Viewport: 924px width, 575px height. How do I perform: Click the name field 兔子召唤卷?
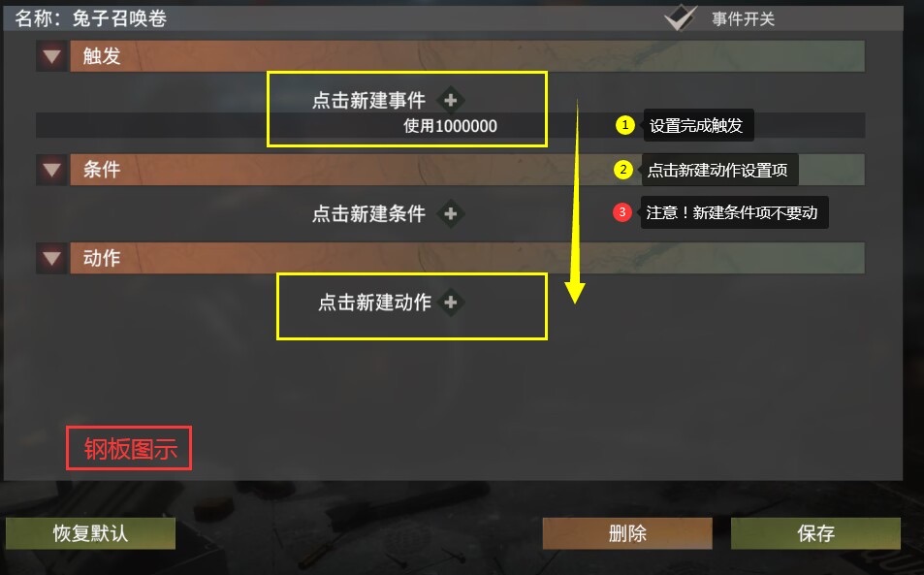119,18
